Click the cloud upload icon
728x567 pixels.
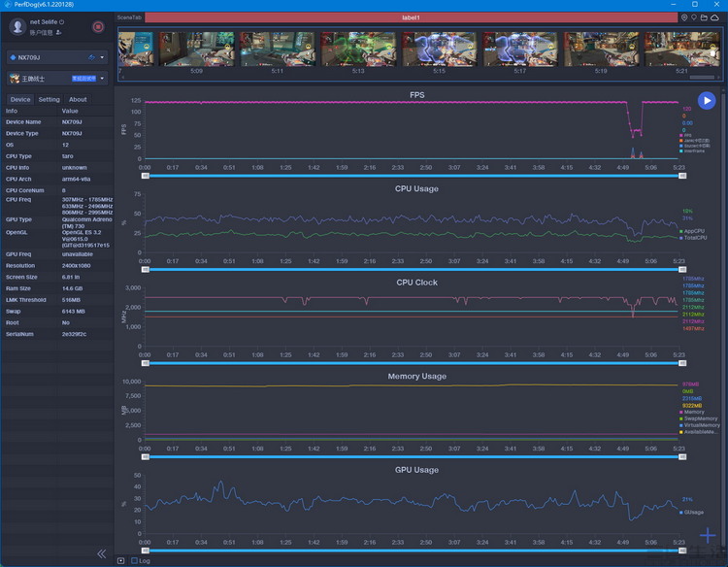[x=714, y=17]
